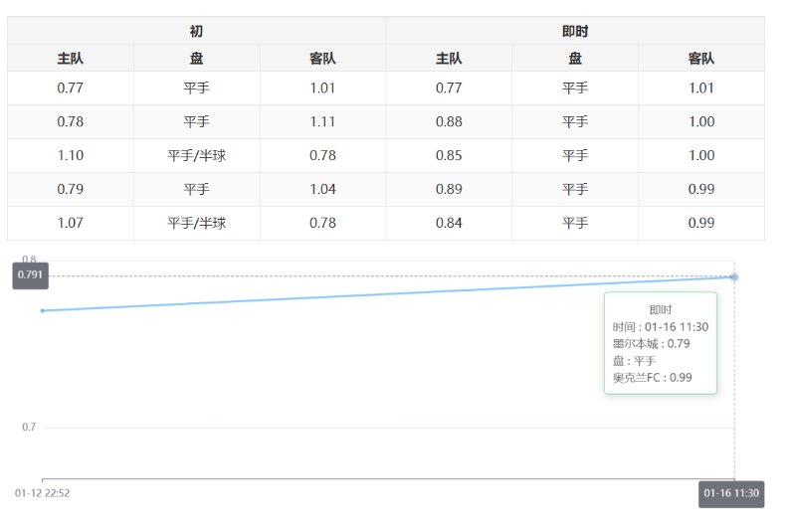Select the 盘 column header under 即时

tap(575, 59)
